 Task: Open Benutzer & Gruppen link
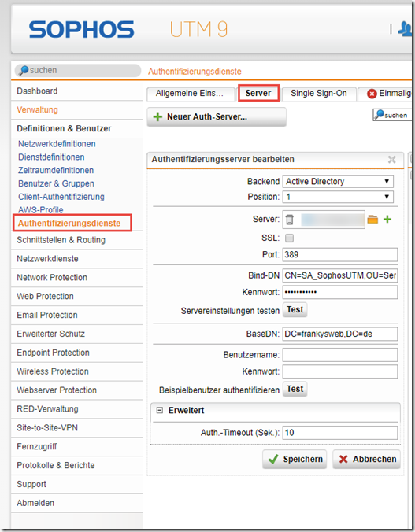pos(57,183)
